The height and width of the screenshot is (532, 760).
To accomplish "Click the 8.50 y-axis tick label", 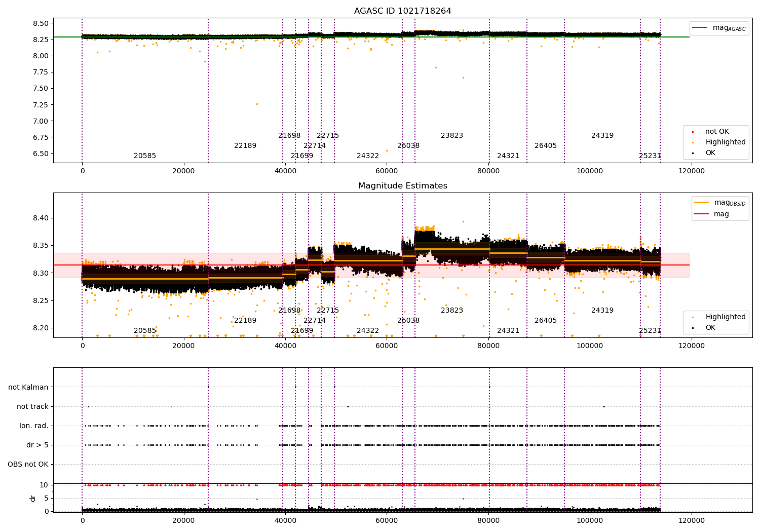I will click(x=40, y=23).
